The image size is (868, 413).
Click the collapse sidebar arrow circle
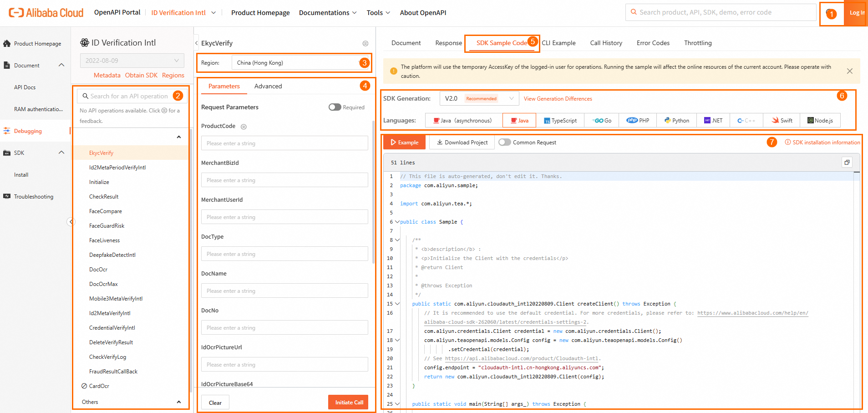pos(71,222)
